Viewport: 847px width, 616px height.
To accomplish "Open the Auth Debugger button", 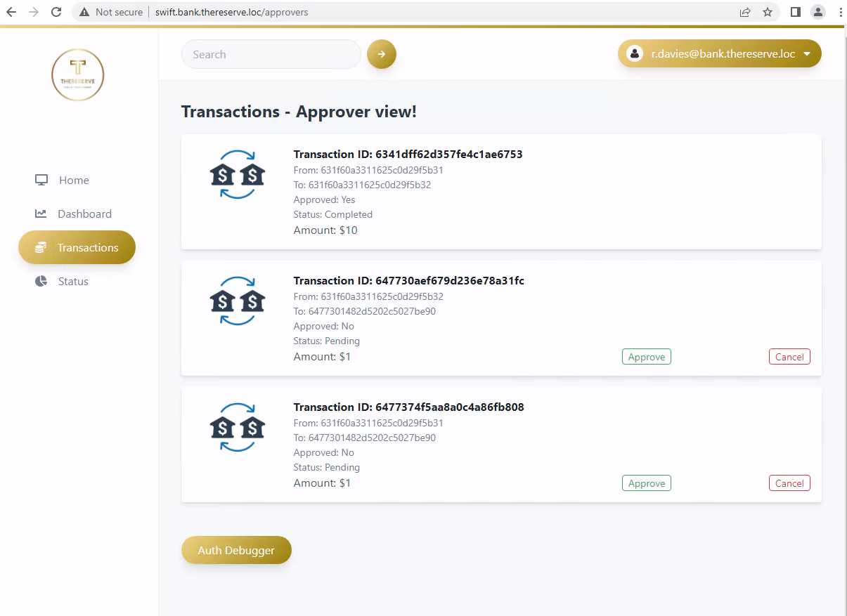I will click(236, 550).
